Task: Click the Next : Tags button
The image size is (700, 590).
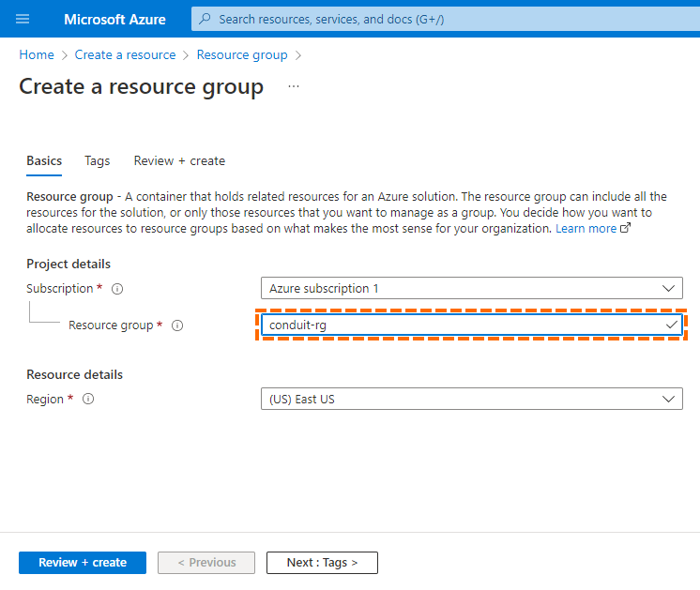Action: point(323,563)
